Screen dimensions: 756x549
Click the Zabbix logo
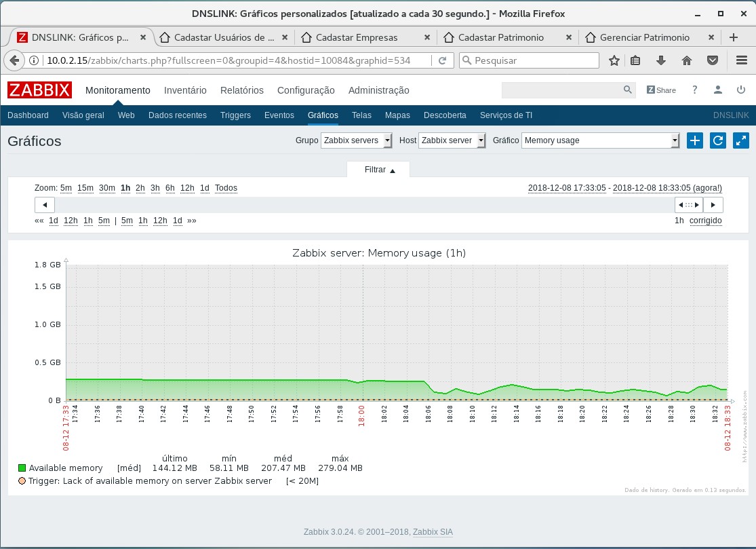click(39, 90)
